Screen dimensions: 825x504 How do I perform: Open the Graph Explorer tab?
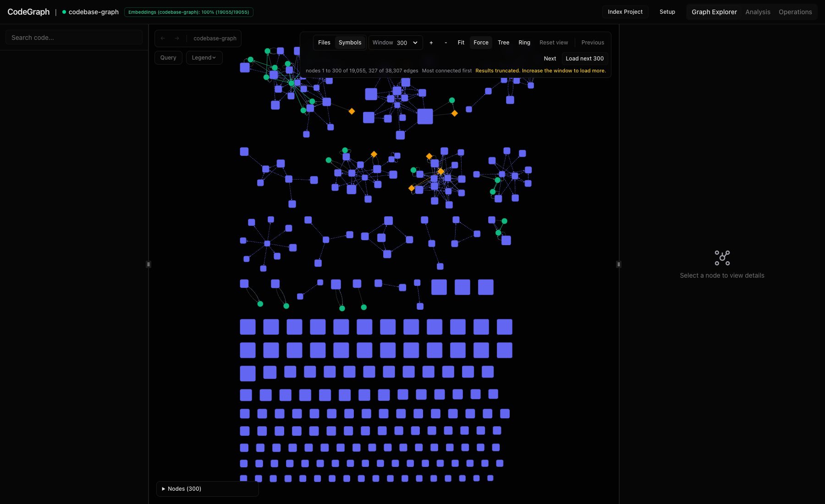pos(714,12)
